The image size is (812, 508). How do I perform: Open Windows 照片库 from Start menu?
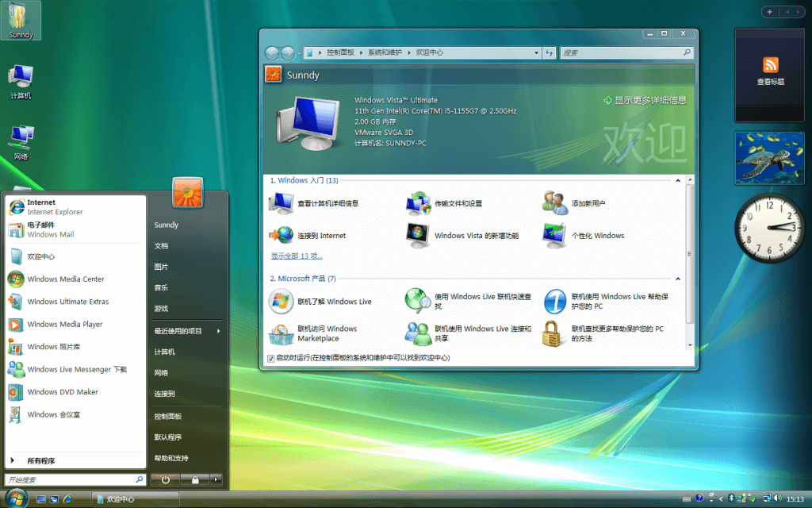[75, 347]
